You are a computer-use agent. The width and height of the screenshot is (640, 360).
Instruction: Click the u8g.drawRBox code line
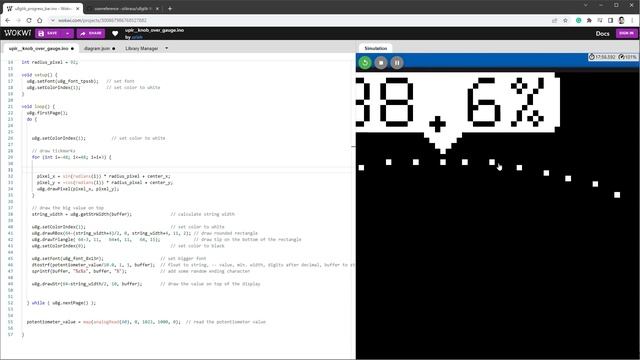pyautogui.click(x=144, y=233)
